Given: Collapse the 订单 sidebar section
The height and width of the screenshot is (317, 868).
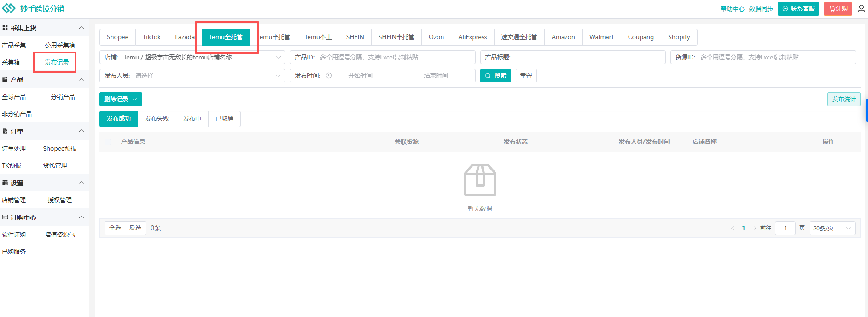Looking at the screenshot, I should coord(82,131).
